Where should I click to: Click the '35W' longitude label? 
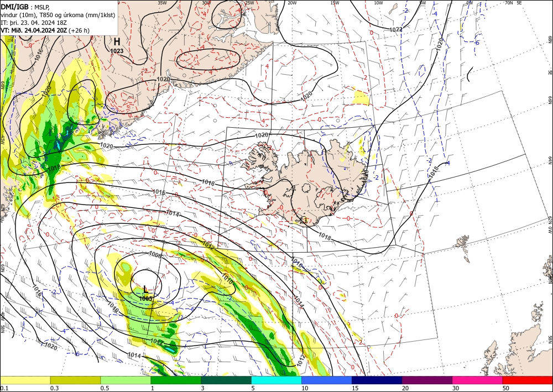pos(162,2)
